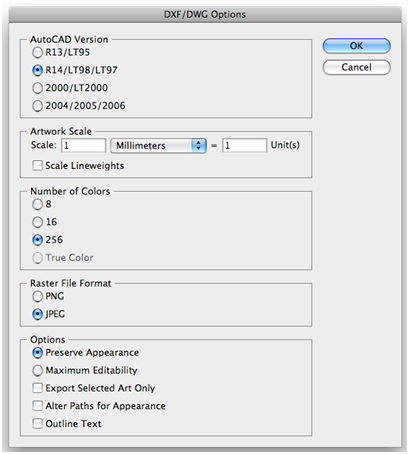Screen dimensions: 409x454
Task: Confirm the dialog with OK
Action: tap(356, 46)
